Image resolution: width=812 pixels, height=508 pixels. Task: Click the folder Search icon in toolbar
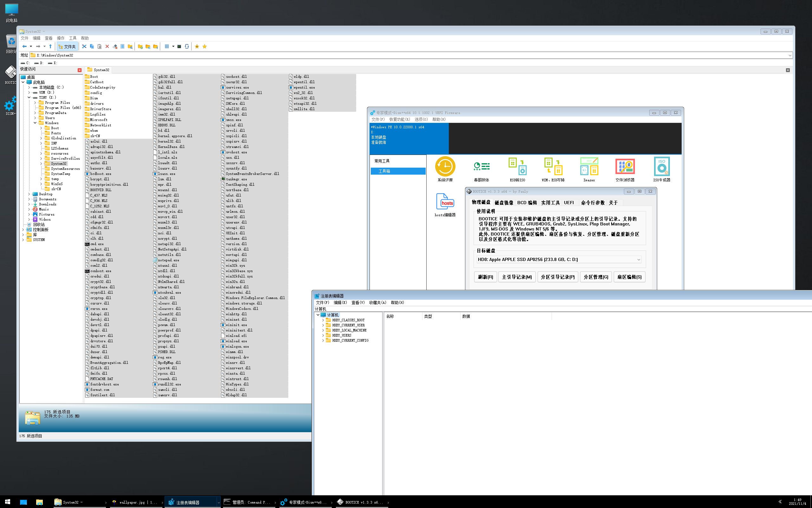(130, 46)
